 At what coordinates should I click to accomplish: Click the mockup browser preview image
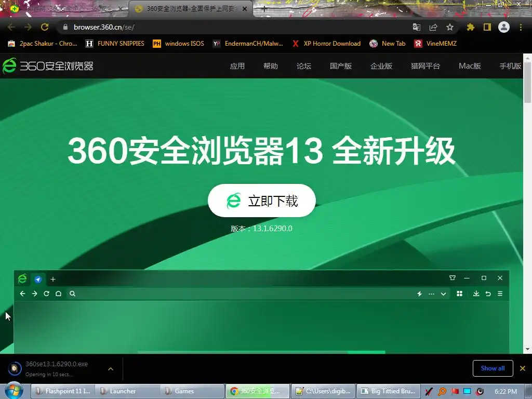(x=262, y=312)
